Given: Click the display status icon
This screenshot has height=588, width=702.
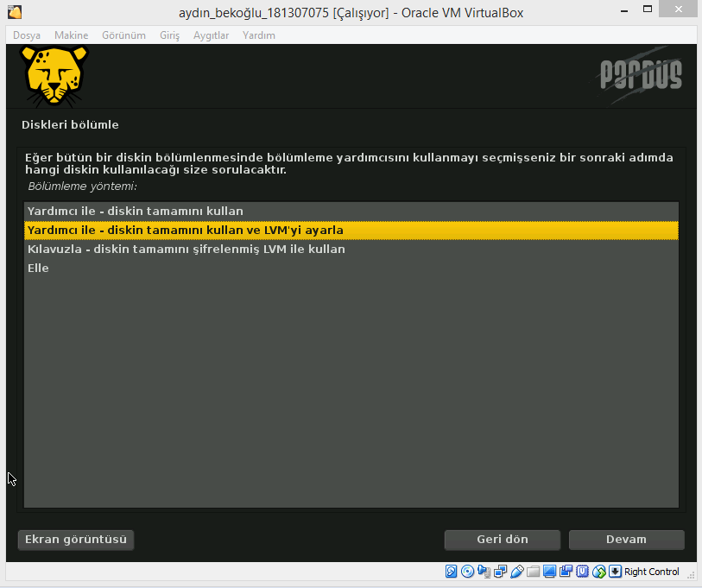Looking at the screenshot, I should [x=550, y=572].
